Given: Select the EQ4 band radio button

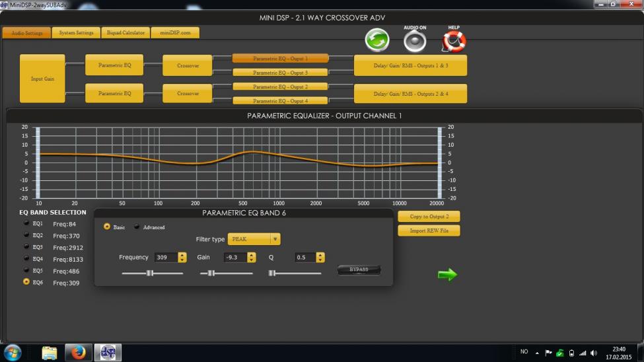Looking at the screenshot, I should tap(26, 258).
